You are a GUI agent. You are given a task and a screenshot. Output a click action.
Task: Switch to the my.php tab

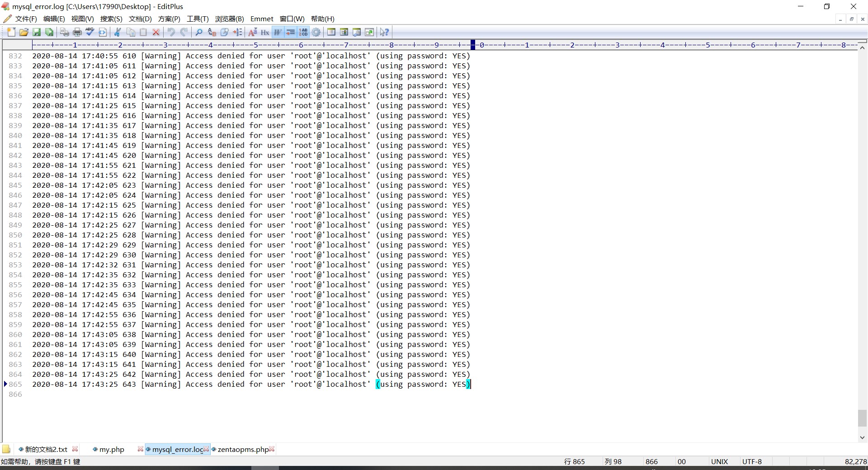(112, 449)
